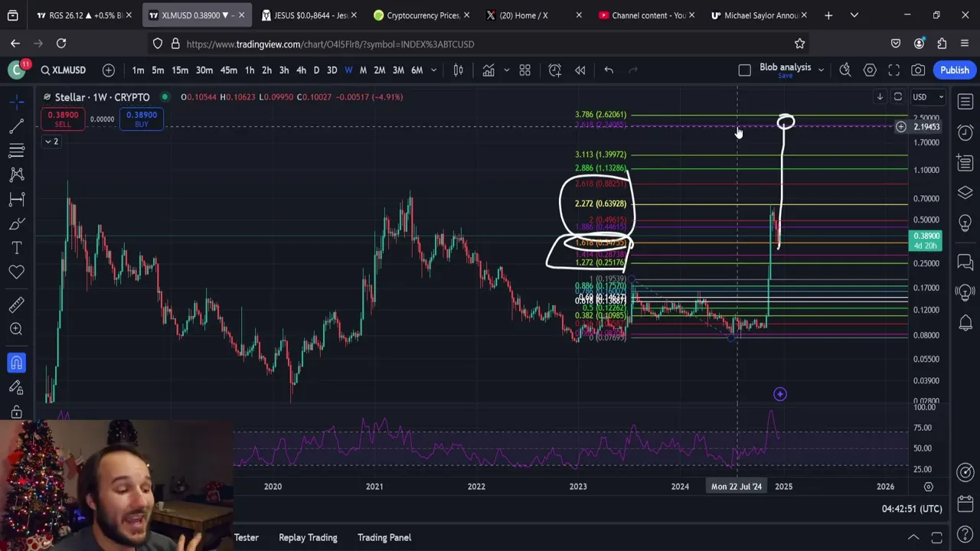This screenshot has height=551, width=980.
Task: Save the Blob analysis layout
Action: tap(785, 76)
